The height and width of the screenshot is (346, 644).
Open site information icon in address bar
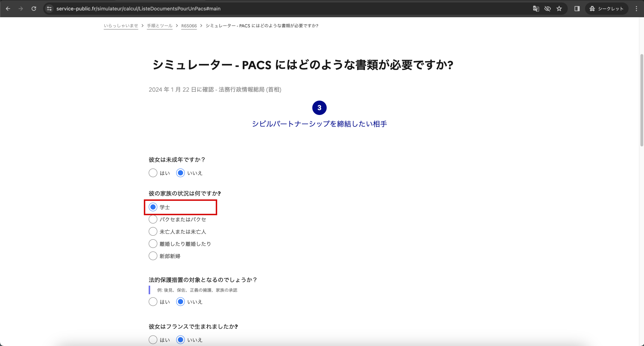click(50, 9)
